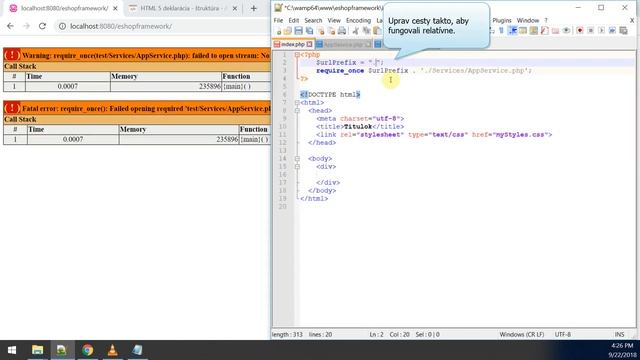Close the index.php tab with its red X
This screenshot has height=360, width=640.
(x=309, y=44)
